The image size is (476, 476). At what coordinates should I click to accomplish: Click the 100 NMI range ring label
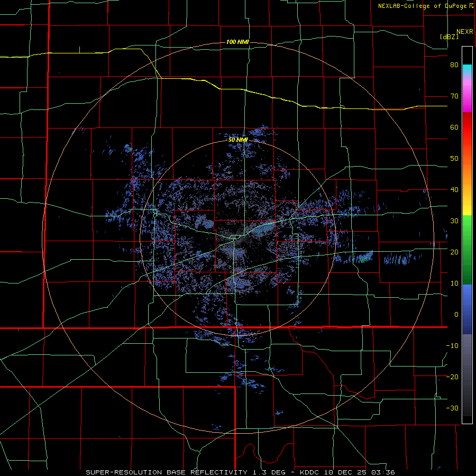237,42
